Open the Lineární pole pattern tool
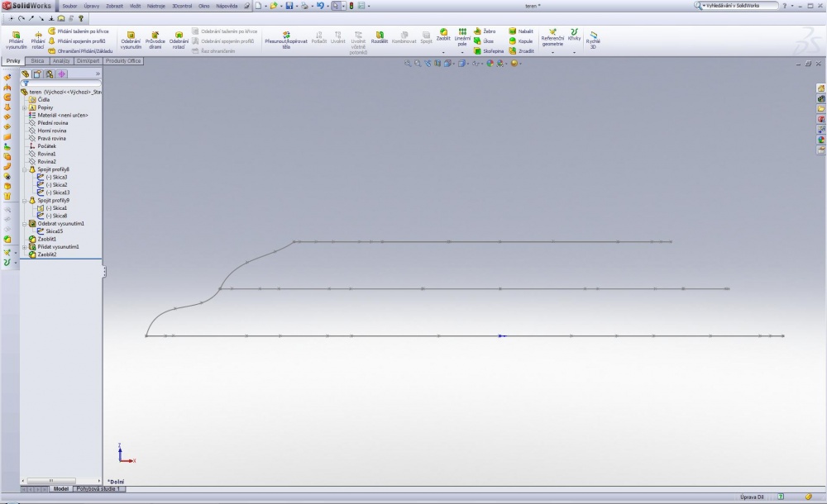The image size is (827, 504). (462, 37)
